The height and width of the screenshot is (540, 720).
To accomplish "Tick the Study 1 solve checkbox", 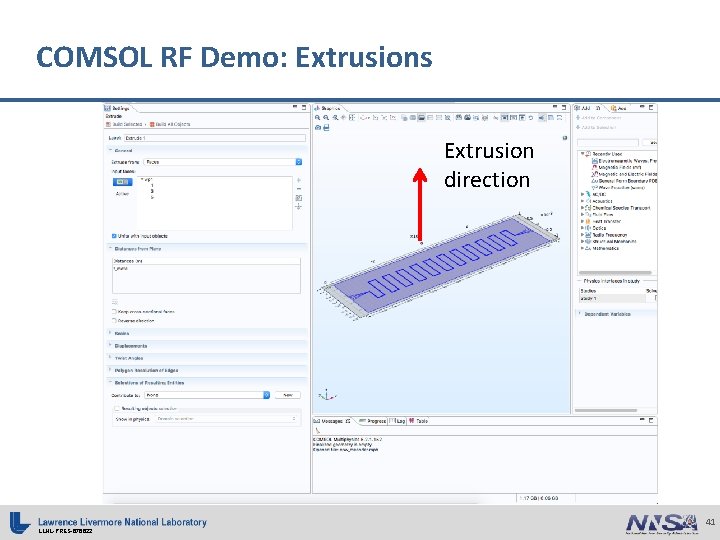I will tap(656, 298).
